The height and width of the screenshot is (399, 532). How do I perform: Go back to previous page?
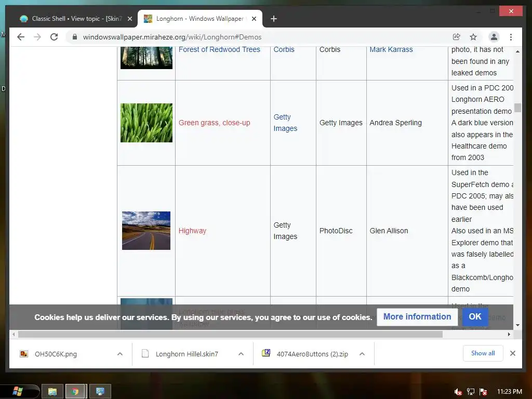[21, 37]
